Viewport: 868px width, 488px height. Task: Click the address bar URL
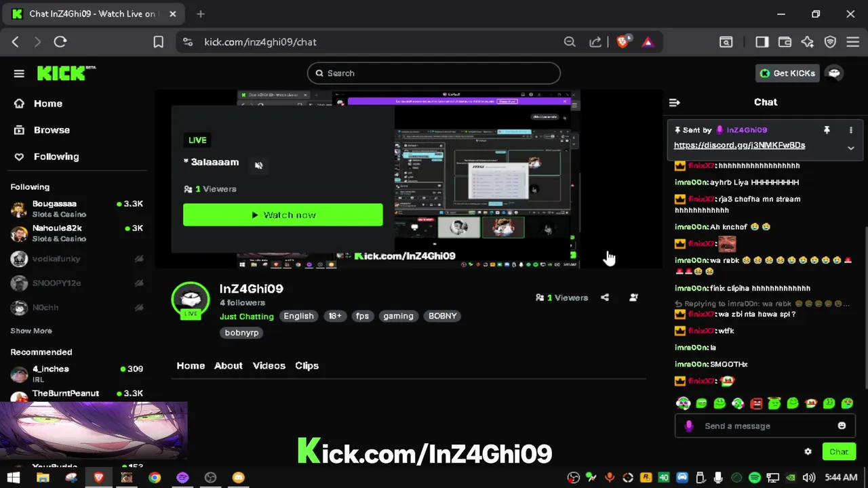[260, 42]
